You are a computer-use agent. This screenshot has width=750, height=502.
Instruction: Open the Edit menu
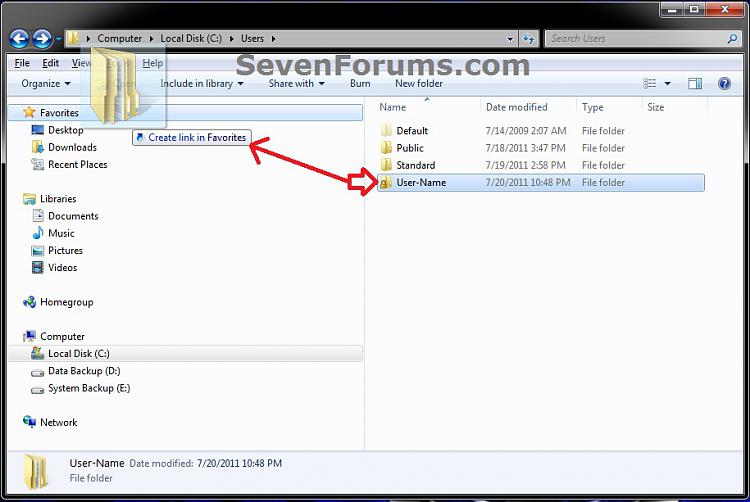click(x=50, y=63)
